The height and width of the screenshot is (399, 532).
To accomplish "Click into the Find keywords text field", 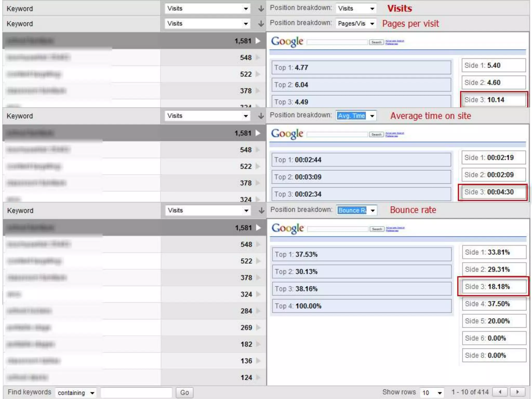I will click(136, 393).
